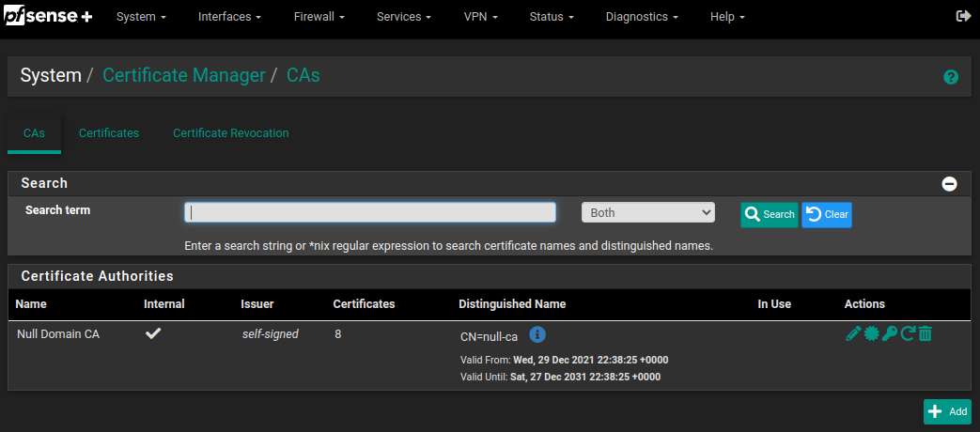Switch to the Certificate Revocation tab

230,133
